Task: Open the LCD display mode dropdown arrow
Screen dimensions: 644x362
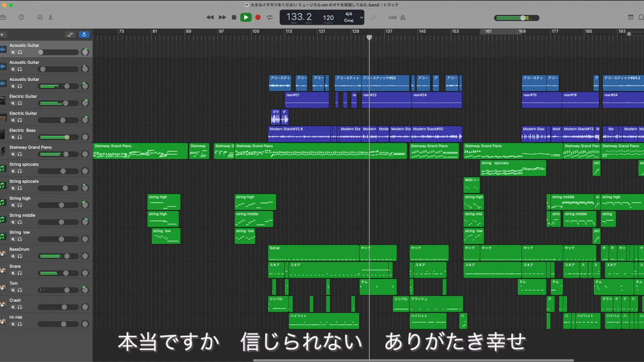Action: coord(362,17)
